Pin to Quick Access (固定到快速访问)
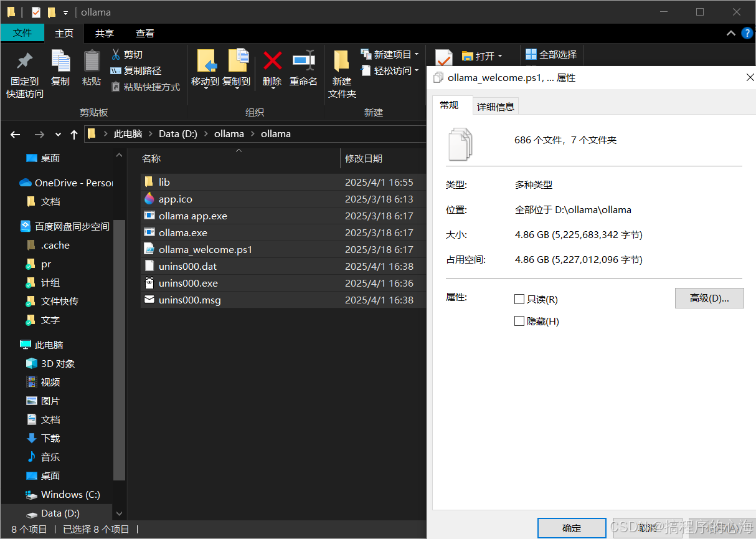The height and width of the screenshot is (539, 756). [x=25, y=75]
